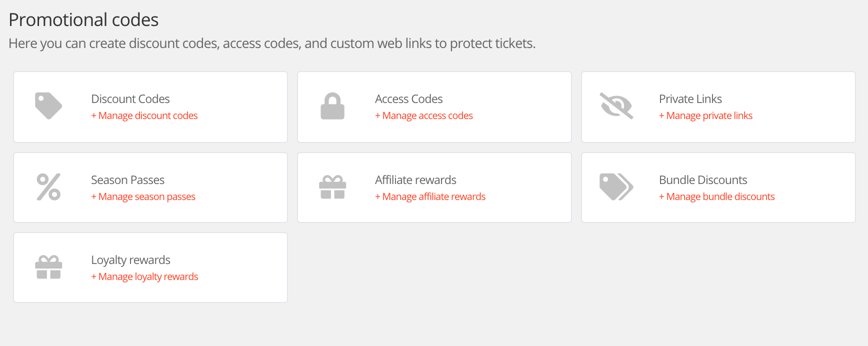Select the Access Codes card title
868x346 pixels.
point(409,99)
